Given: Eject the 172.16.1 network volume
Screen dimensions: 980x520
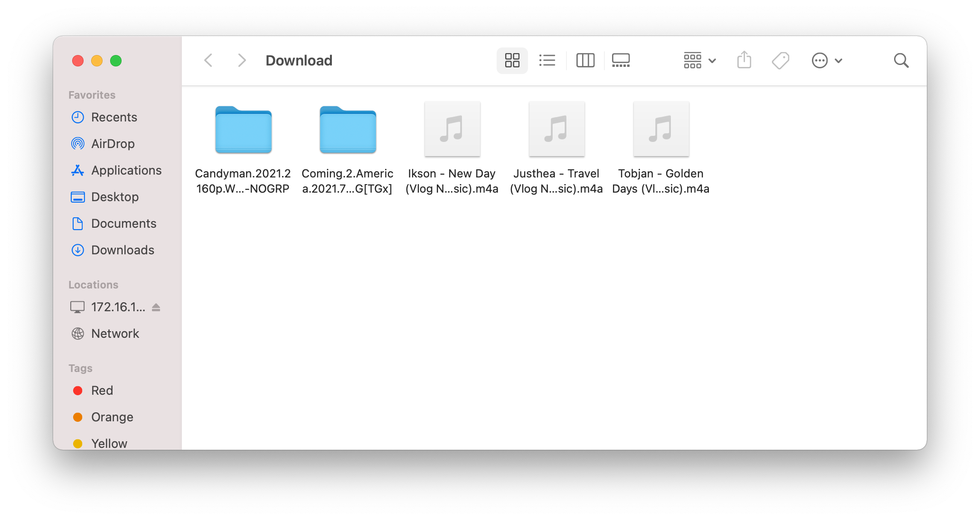Looking at the screenshot, I should (x=157, y=307).
